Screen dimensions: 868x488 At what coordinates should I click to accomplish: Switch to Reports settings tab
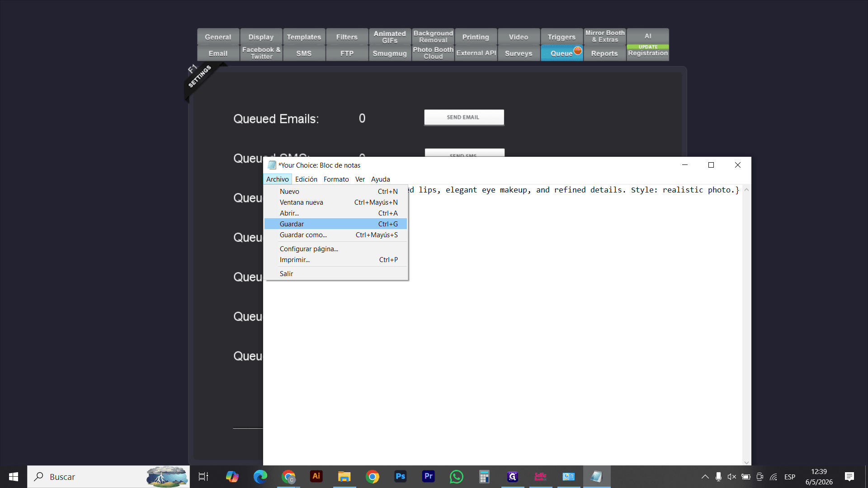pos(604,53)
